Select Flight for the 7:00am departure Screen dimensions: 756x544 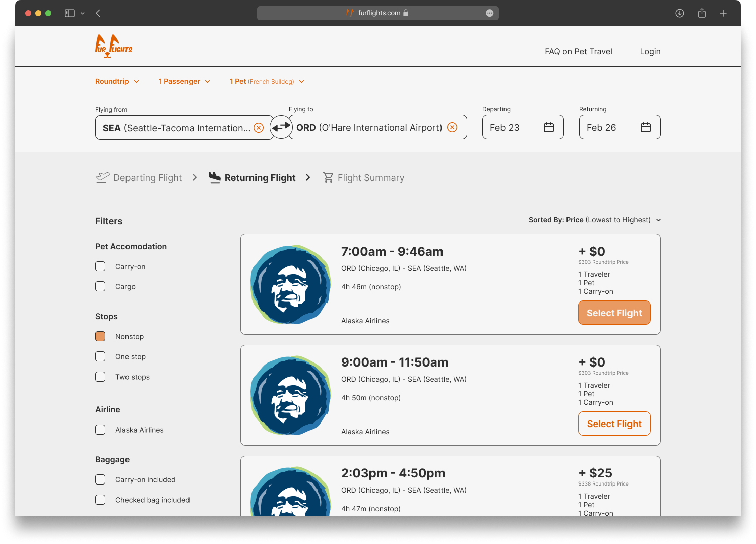[614, 313]
